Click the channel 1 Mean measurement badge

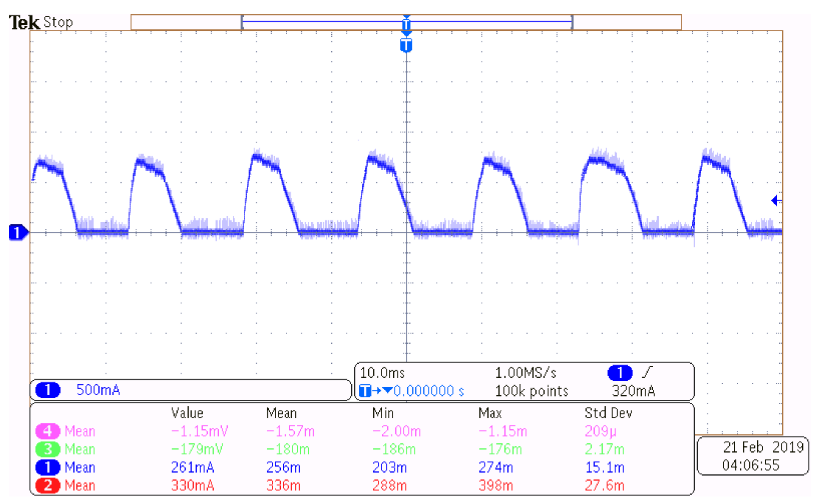coord(48,467)
